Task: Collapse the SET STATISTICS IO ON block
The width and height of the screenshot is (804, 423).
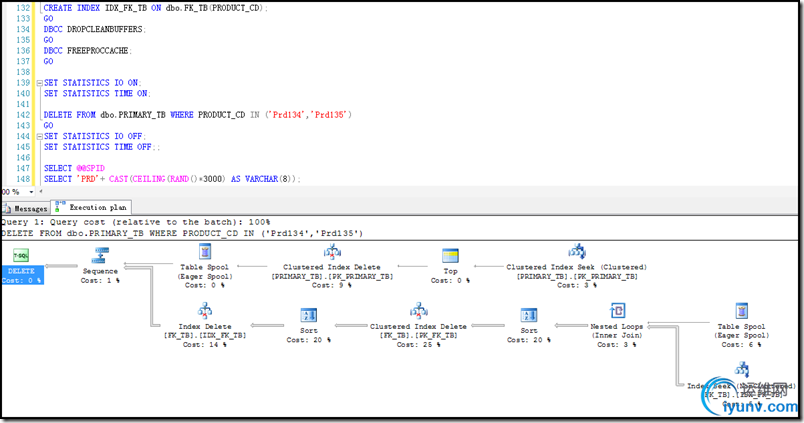Action: tap(39, 83)
